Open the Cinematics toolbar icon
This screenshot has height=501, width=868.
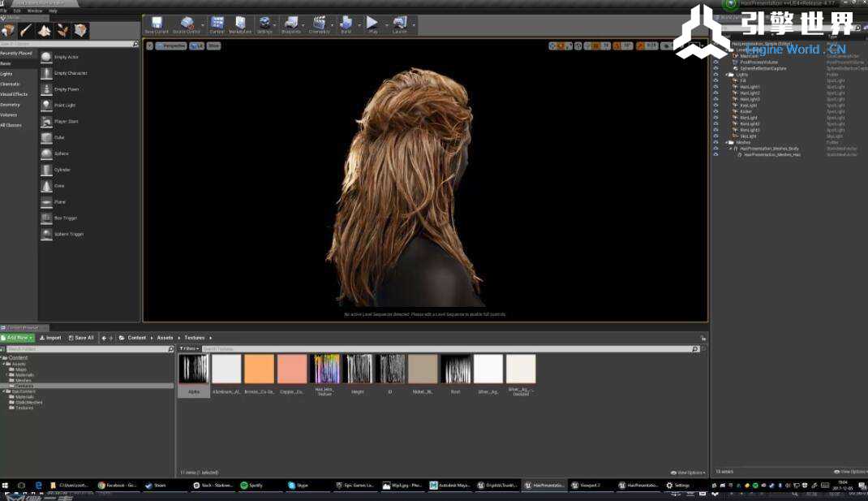[x=320, y=24]
